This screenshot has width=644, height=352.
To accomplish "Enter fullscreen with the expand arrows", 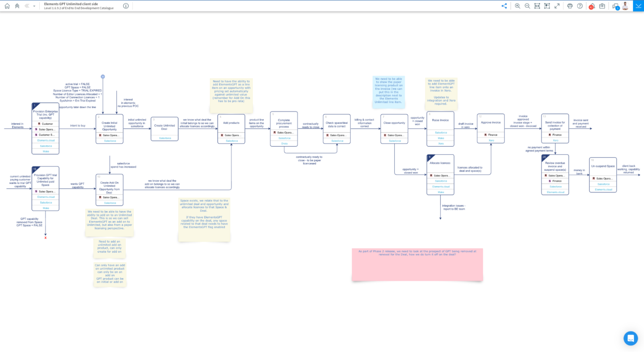I will tap(557, 6).
